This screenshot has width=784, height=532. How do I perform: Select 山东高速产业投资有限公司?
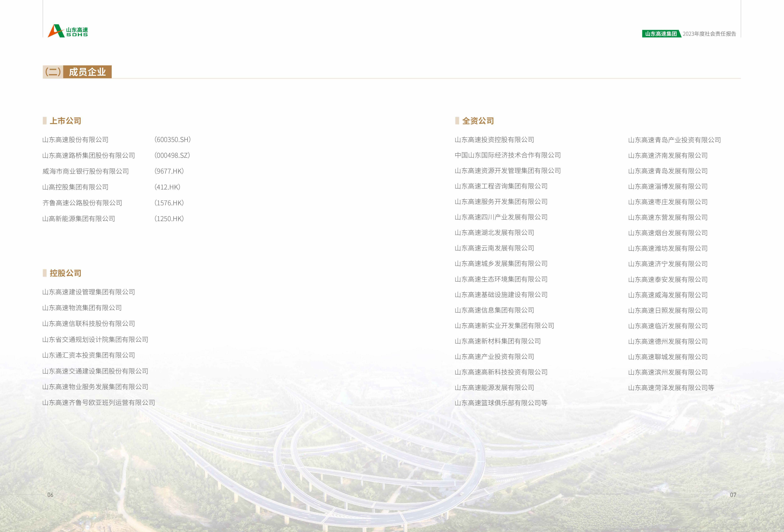coord(494,357)
